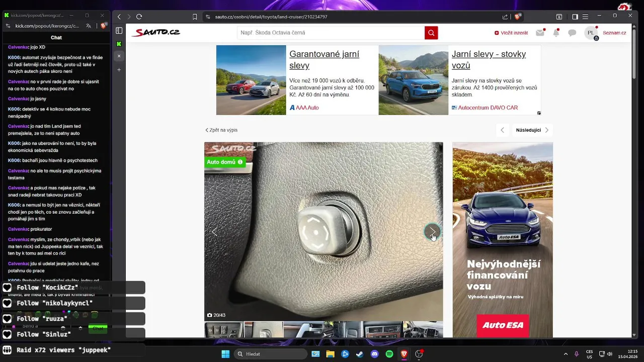Bookmark this page via the bookmark icon
The height and width of the screenshot is (362, 644).
pyautogui.click(x=195, y=17)
